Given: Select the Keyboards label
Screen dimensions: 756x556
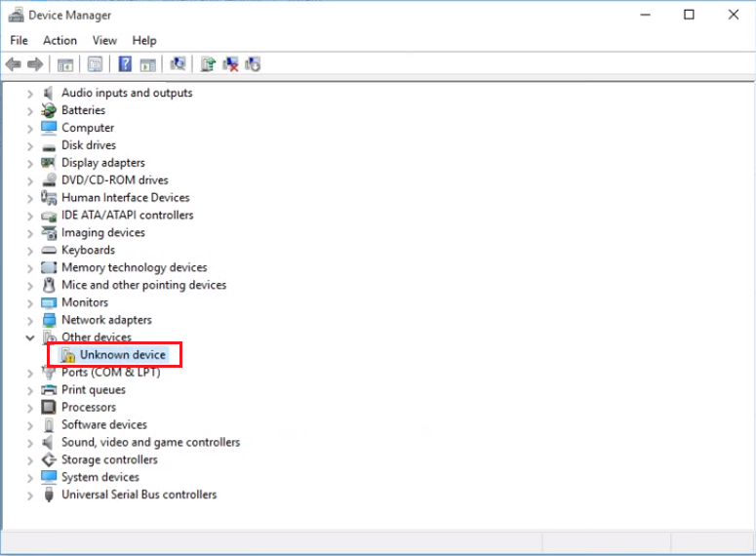Looking at the screenshot, I should pyautogui.click(x=88, y=250).
